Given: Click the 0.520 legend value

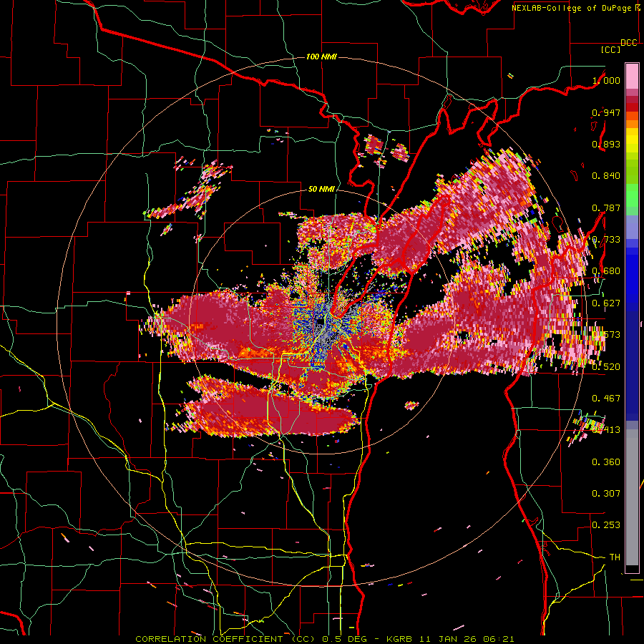Looking at the screenshot, I should pos(606,366).
